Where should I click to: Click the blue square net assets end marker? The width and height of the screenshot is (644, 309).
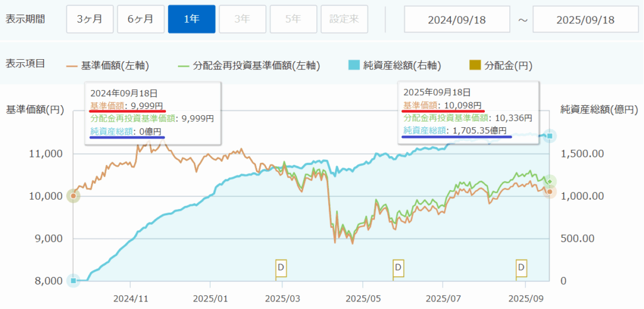[x=550, y=136]
